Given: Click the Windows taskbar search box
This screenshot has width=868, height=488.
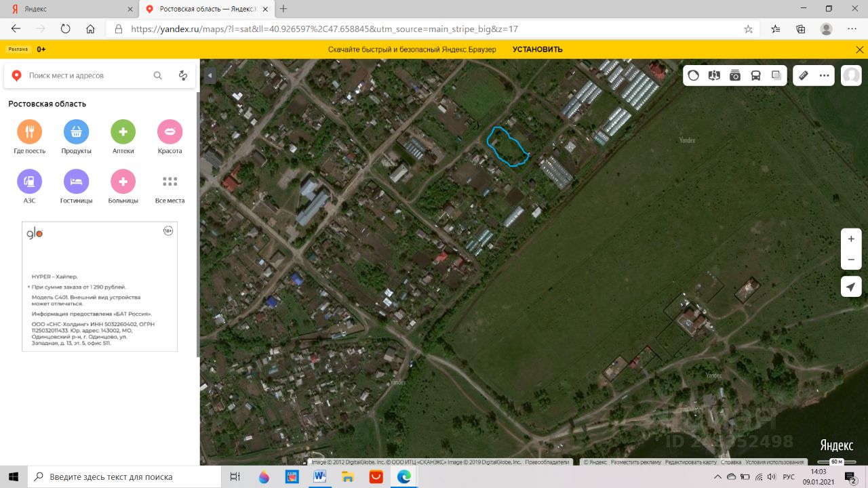Looking at the screenshot, I should coord(124,476).
